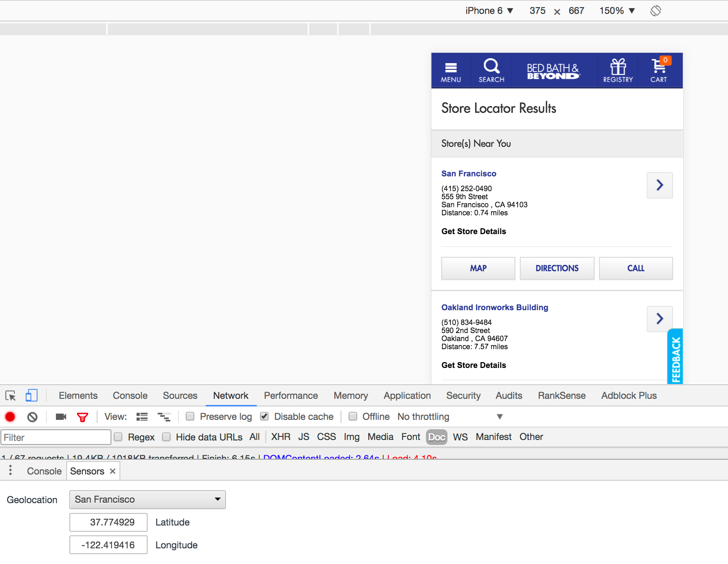
Task: Switch to the Elements tab
Action: (x=78, y=396)
